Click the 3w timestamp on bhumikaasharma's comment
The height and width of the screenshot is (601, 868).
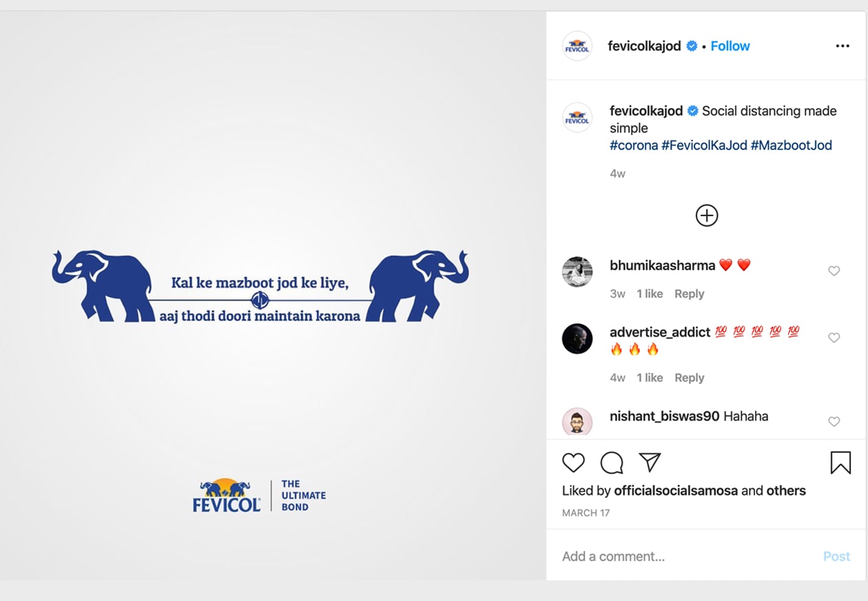click(617, 294)
